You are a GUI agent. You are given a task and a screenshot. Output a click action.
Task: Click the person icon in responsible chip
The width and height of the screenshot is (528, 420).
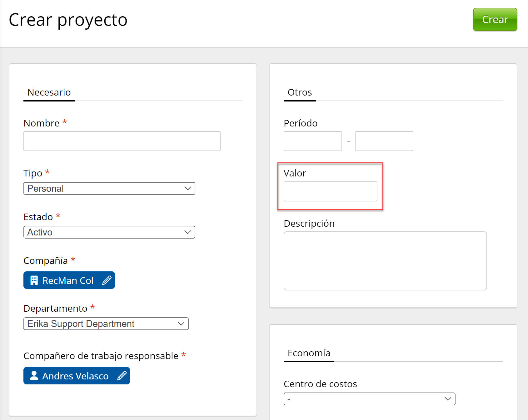34,376
